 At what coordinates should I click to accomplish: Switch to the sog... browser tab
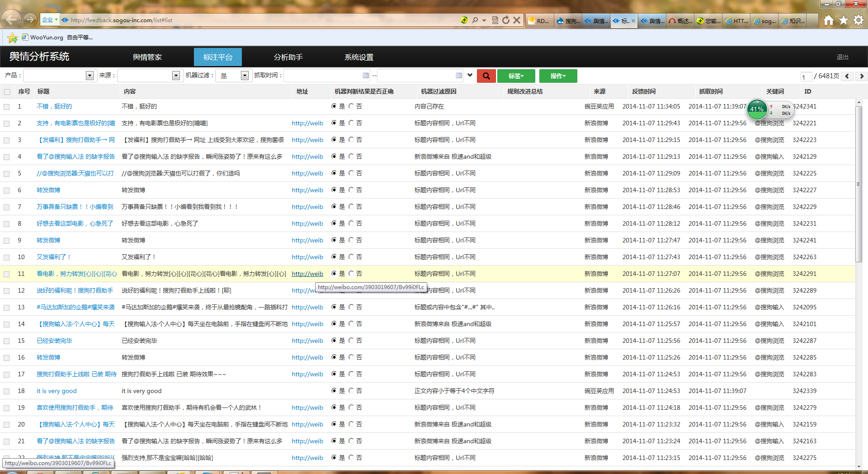[x=764, y=21]
